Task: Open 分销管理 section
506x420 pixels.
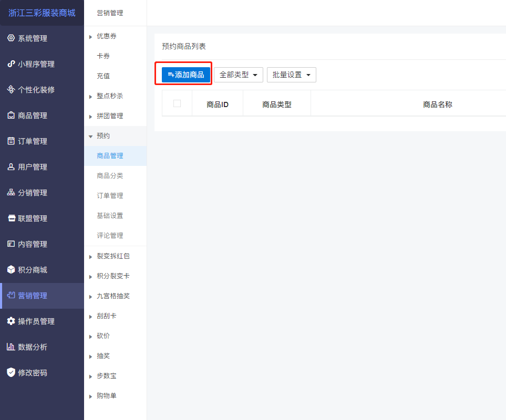Action: click(42, 193)
